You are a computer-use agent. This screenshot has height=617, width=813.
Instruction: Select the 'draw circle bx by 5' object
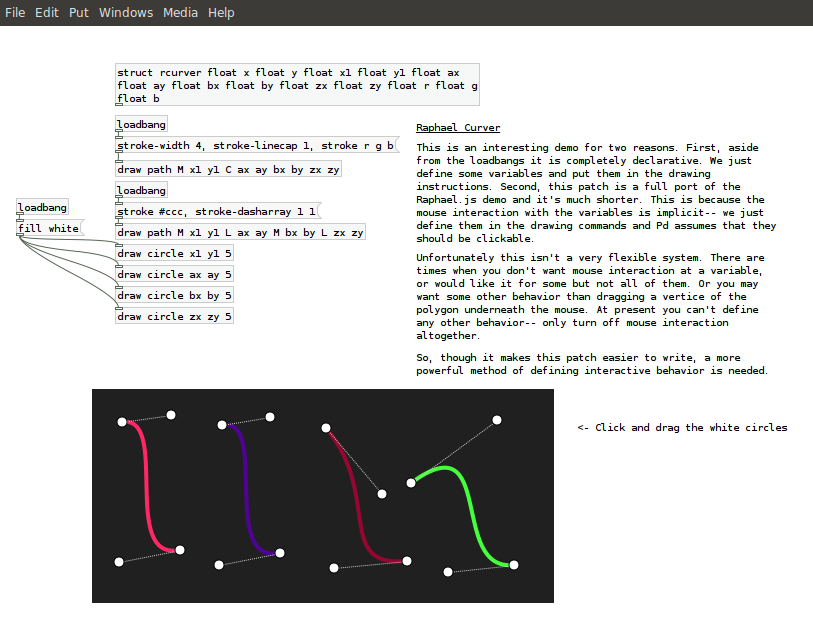click(x=174, y=296)
